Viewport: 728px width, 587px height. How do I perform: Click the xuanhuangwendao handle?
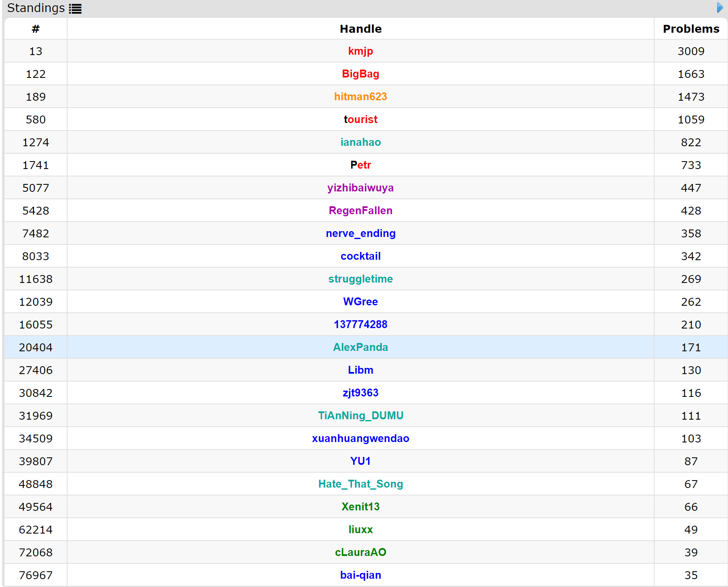(360, 439)
